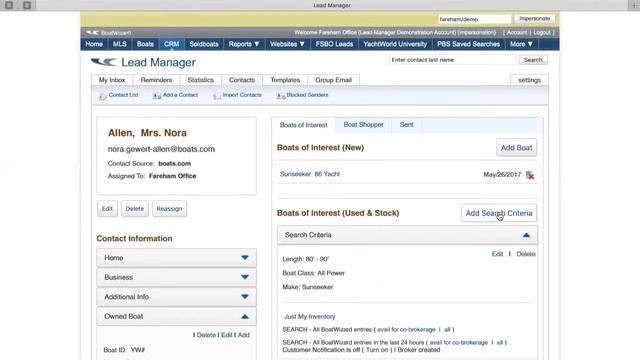Click Edit link for Search Criteria

click(497, 254)
